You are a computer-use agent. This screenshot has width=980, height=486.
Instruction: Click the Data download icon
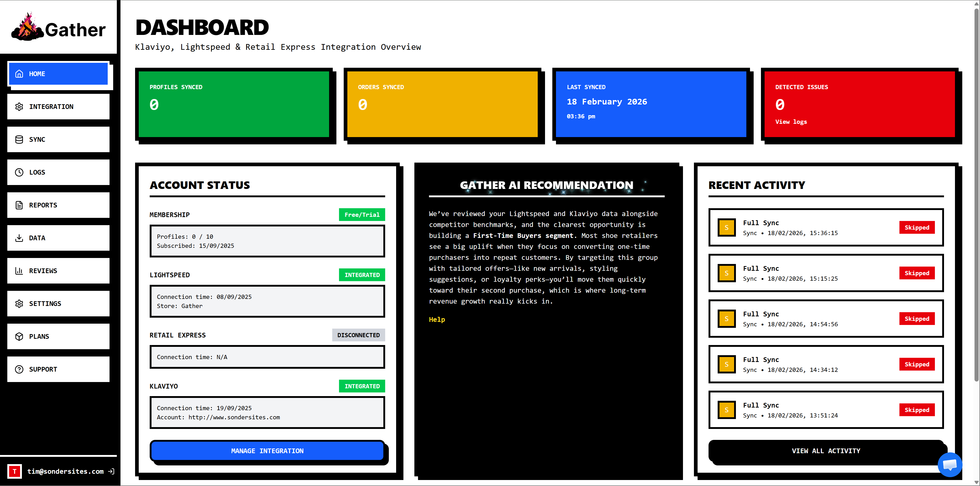[19, 238]
